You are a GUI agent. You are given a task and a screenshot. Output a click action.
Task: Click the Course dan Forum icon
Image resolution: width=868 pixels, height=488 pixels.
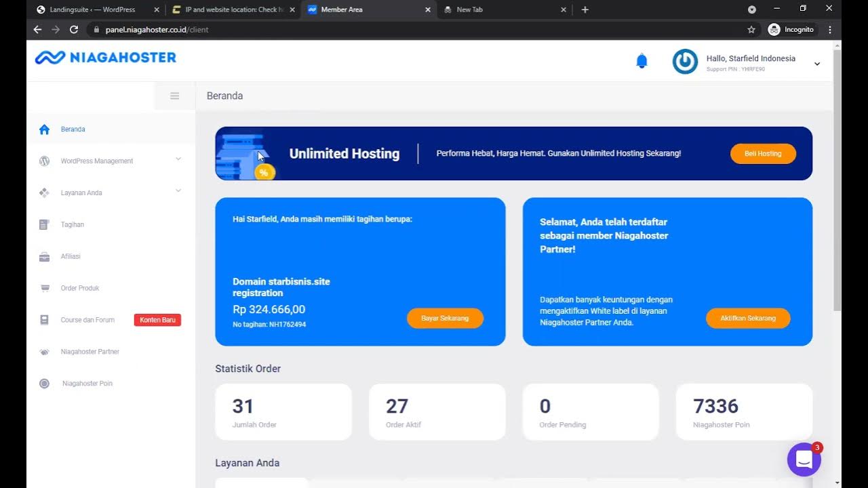[44, 320]
